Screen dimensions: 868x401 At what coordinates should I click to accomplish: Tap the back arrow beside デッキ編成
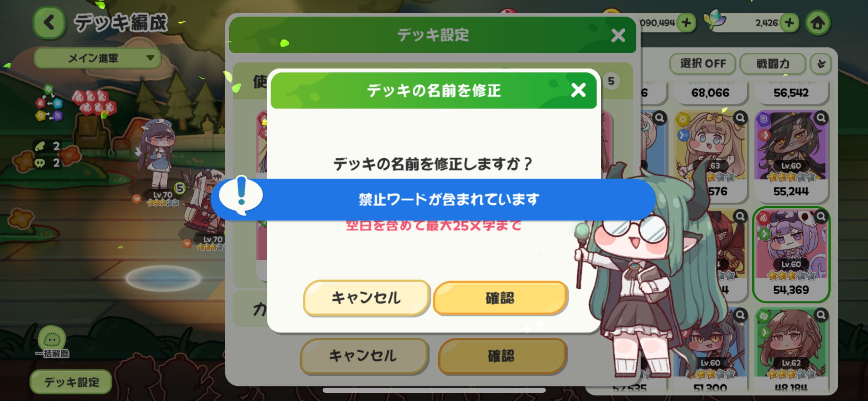tap(49, 23)
